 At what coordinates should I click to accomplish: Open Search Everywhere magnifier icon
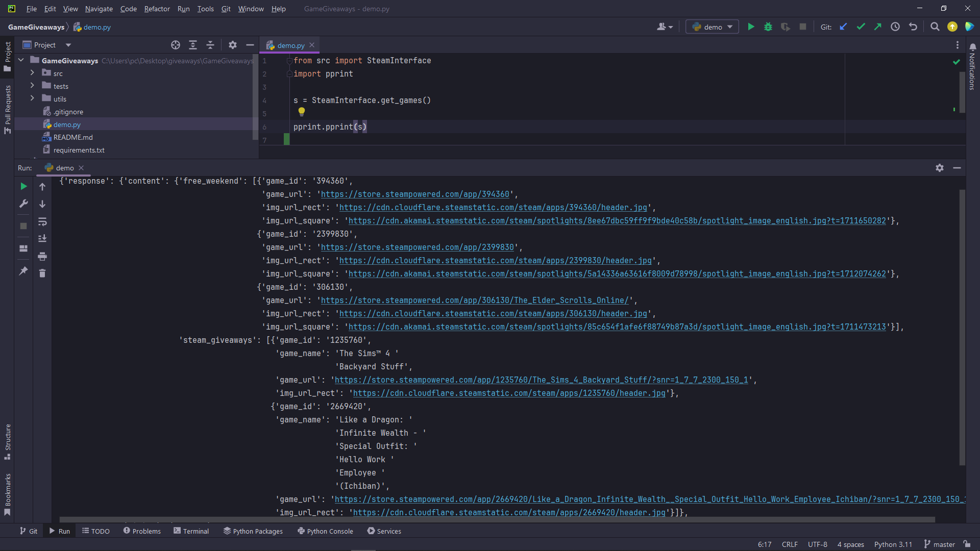(x=935, y=27)
